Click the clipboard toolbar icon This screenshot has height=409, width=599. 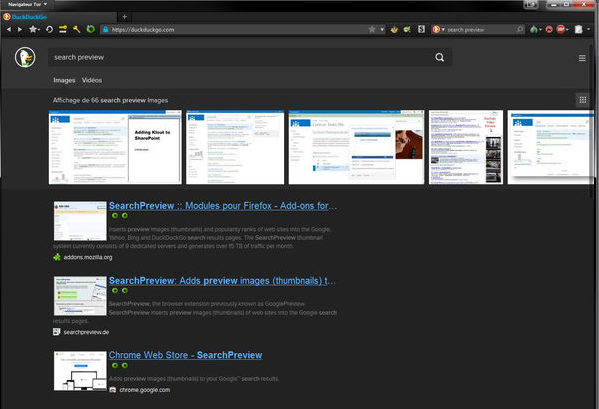(579, 29)
